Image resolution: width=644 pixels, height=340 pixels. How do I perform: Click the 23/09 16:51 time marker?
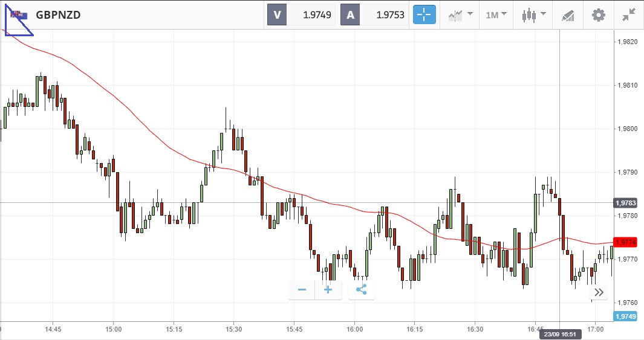(x=559, y=335)
